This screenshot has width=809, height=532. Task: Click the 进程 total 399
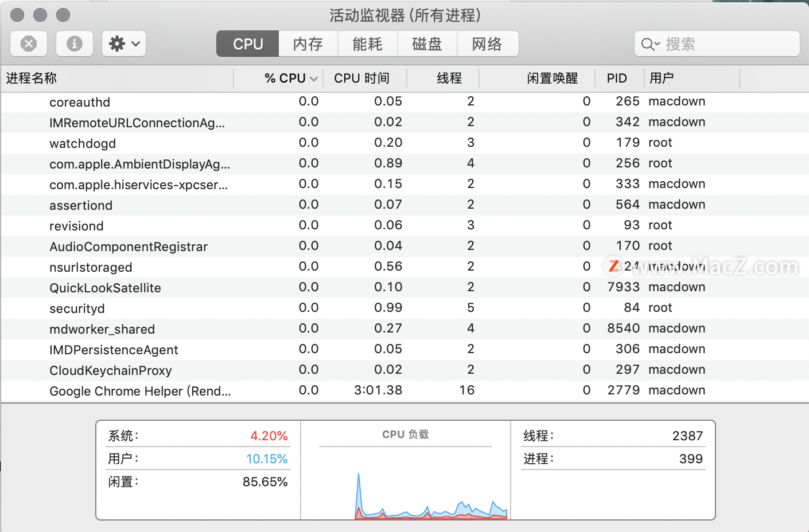coord(691,459)
